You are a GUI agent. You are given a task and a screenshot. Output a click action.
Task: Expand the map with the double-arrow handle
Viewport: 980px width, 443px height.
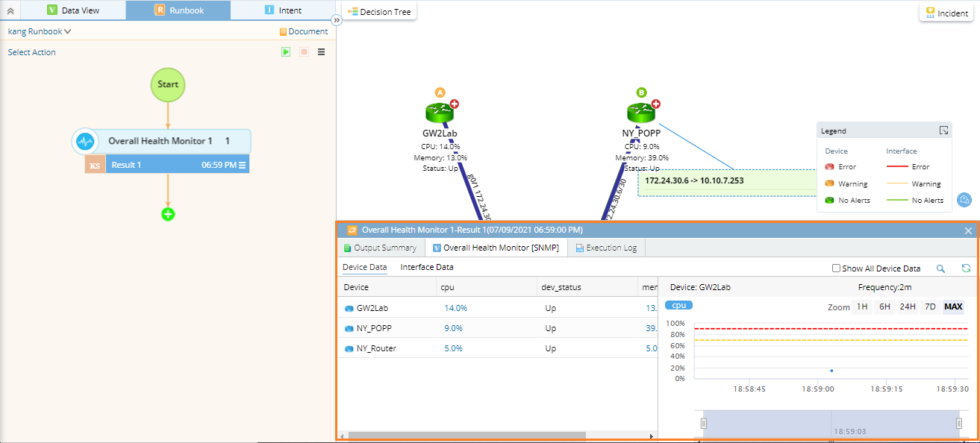tap(336, 21)
